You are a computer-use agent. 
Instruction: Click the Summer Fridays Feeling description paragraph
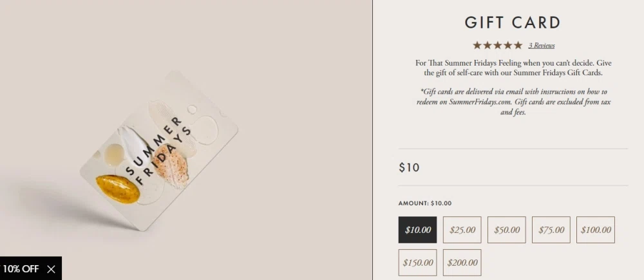click(x=513, y=68)
